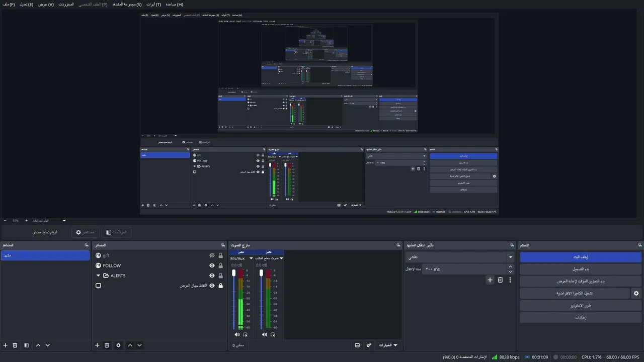644x362 pixels.
Task: Mute the Mic/Aux channel speaker icon
Action: pyautogui.click(x=237, y=334)
